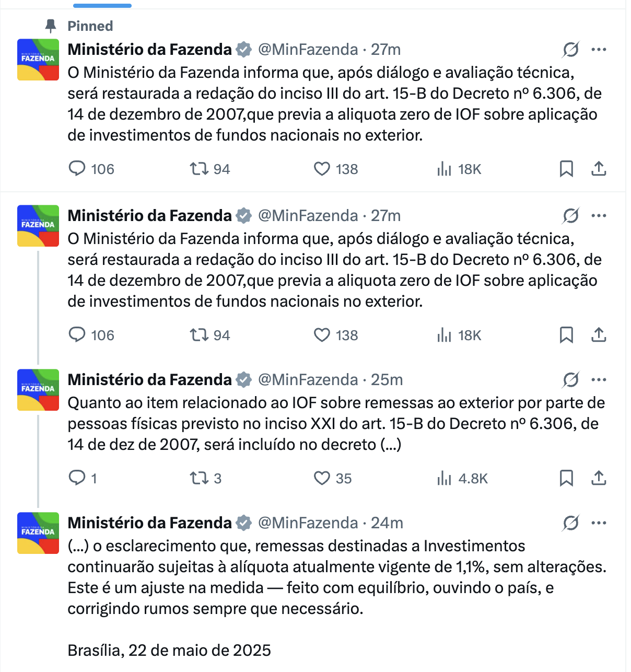Open more options on the 24m tweet
631x672 pixels.
click(599, 523)
